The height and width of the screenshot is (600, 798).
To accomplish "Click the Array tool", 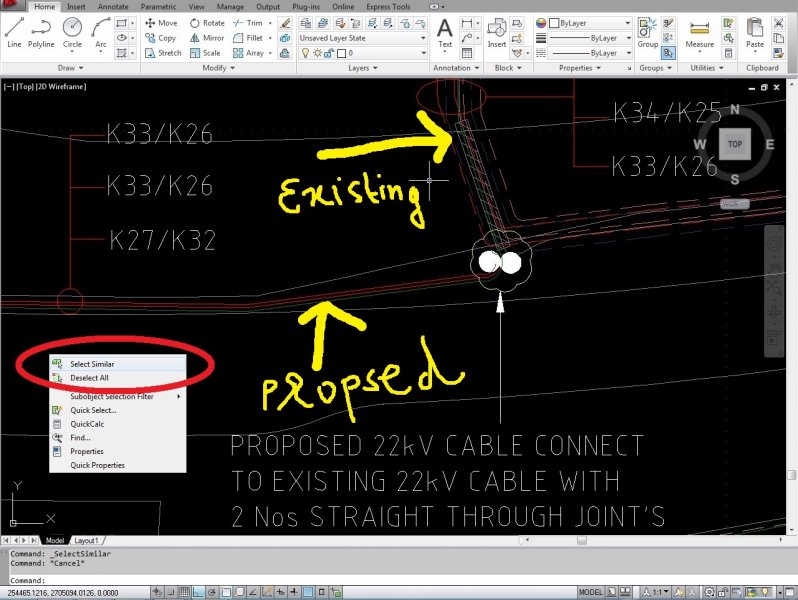I will click(248, 53).
